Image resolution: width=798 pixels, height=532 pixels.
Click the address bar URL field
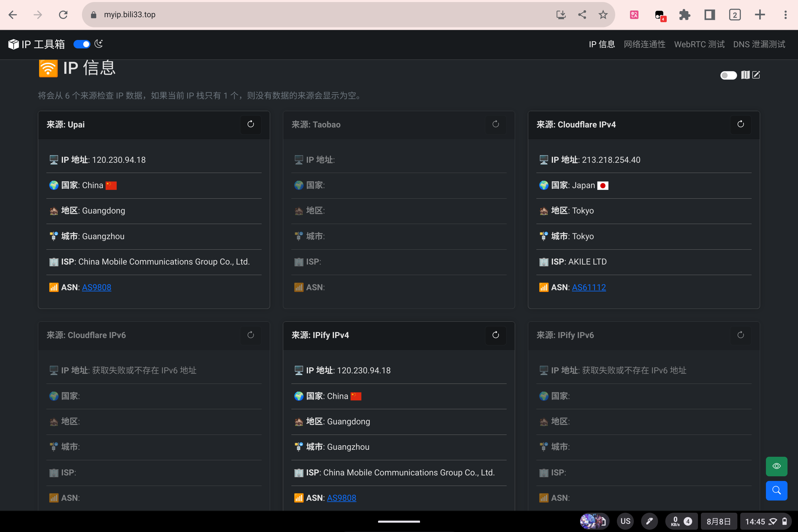click(305, 15)
